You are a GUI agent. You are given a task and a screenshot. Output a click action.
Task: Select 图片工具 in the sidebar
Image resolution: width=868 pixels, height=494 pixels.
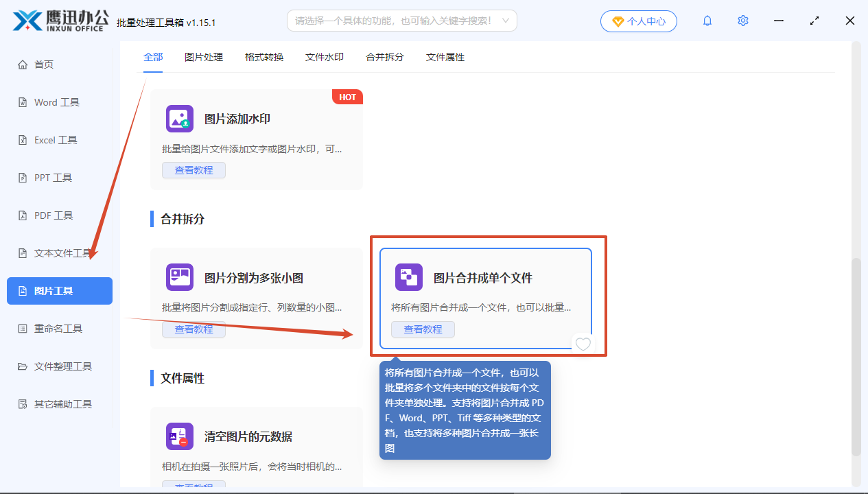click(60, 291)
